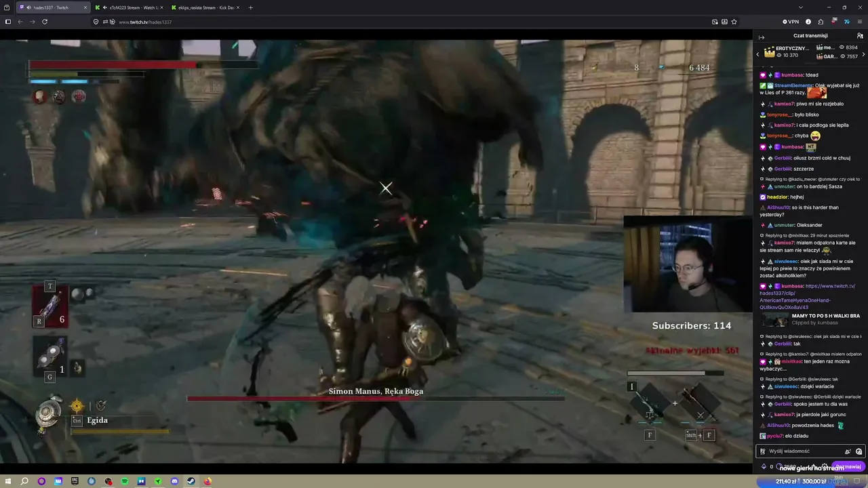
Task: Click tonyrose_ username in 'było blisko' message
Action: coord(779,115)
